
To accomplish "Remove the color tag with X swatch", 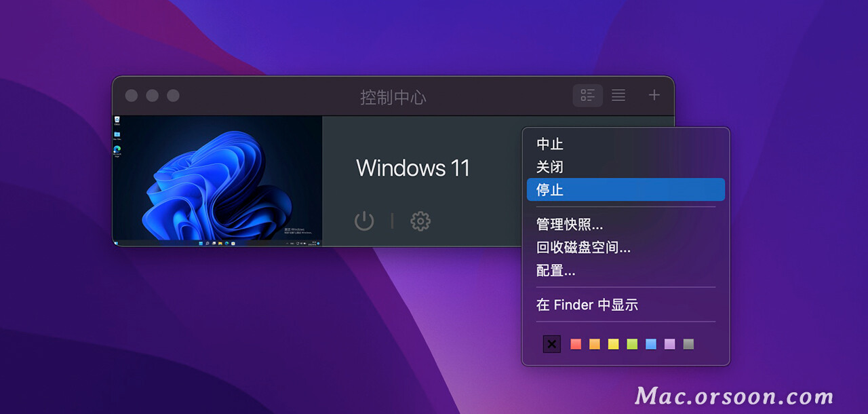I will [552, 344].
